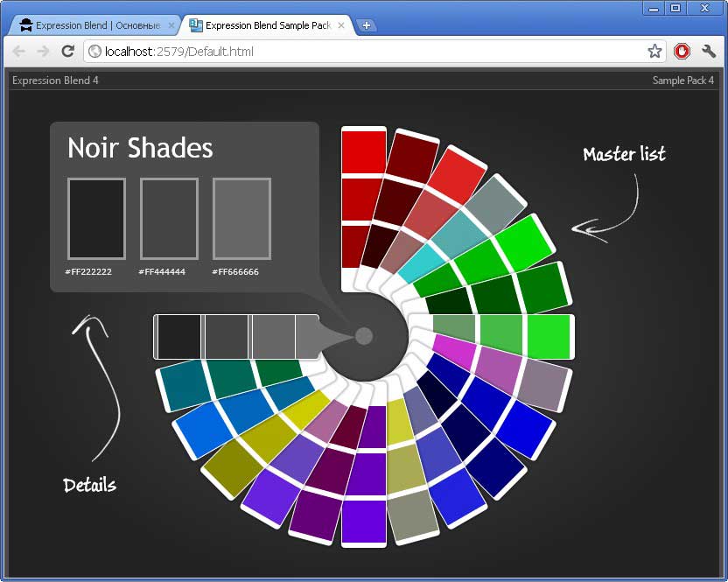Click the Master list handwritten label
This screenshot has width=728, height=582.
[625, 154]
